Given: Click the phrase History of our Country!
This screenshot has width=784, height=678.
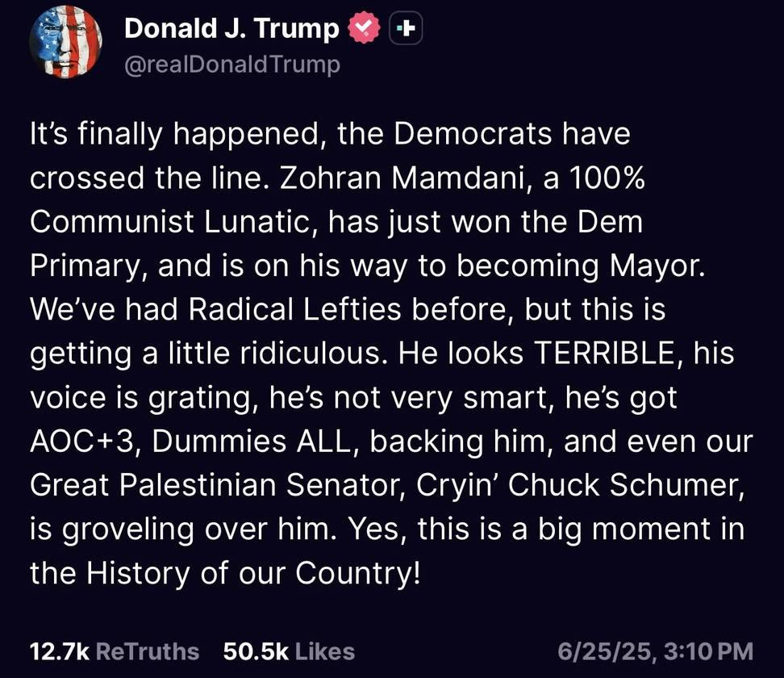Looking at the screenshot, I should [253, 573].
